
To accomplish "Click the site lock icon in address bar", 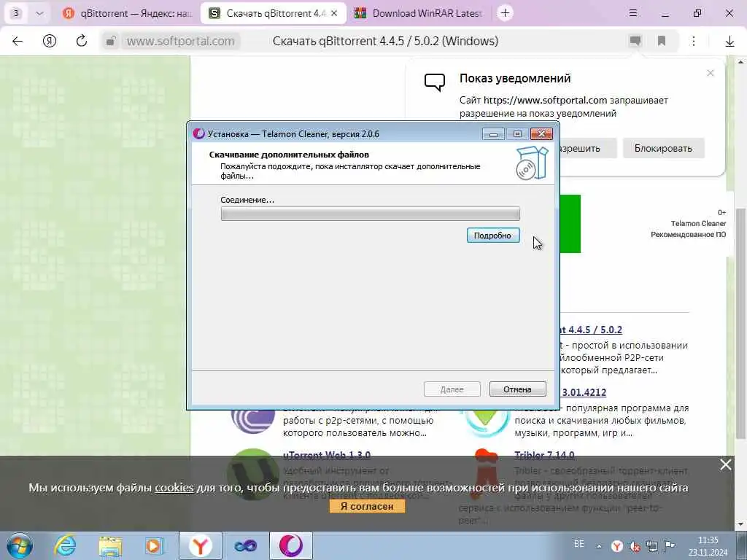I will coord(111,41).
